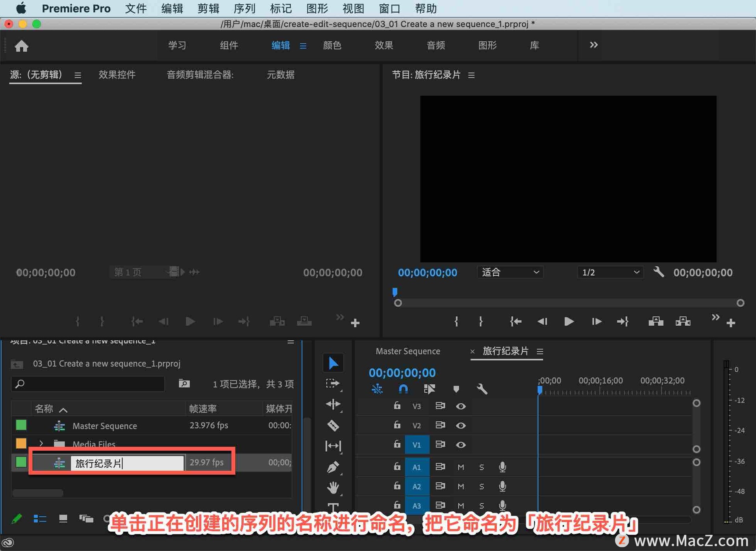Select the Hand tool

333,488
